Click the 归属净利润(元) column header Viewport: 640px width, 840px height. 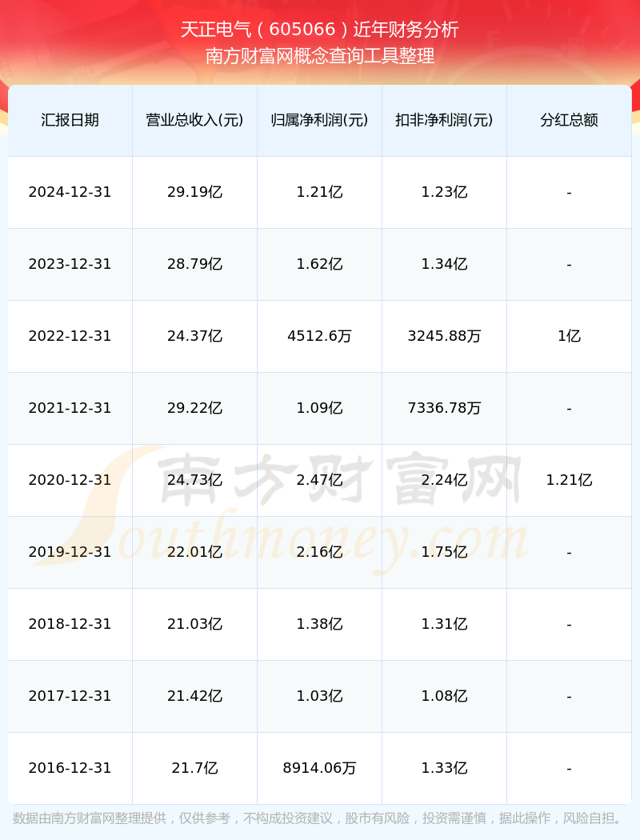(320, 120)
